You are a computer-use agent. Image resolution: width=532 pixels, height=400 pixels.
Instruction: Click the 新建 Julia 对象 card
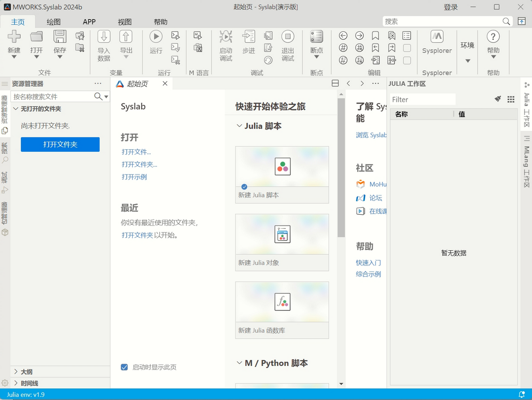(282, 242)
